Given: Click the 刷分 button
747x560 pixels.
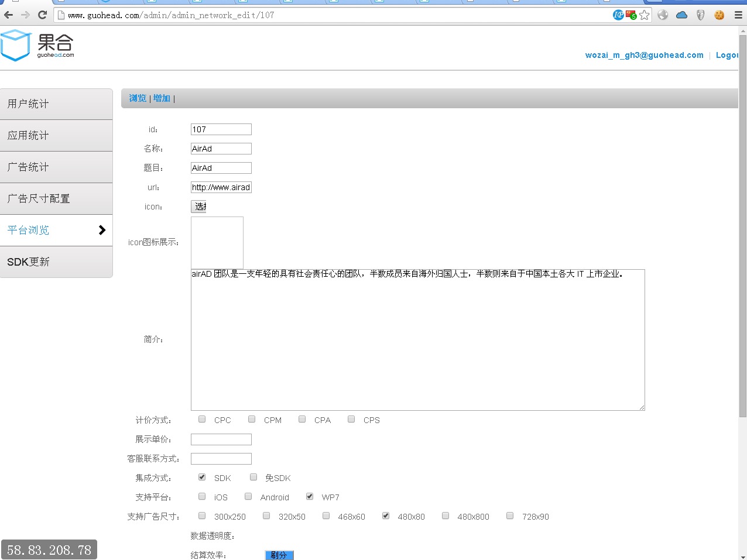Looking at the screenshot, I should (x=279, y=555).
